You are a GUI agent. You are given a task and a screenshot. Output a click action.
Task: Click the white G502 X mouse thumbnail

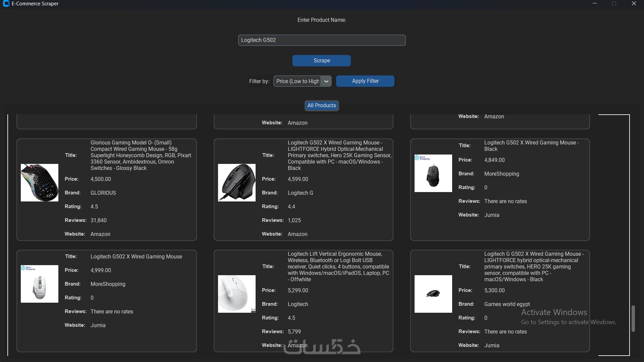[40, 284]
